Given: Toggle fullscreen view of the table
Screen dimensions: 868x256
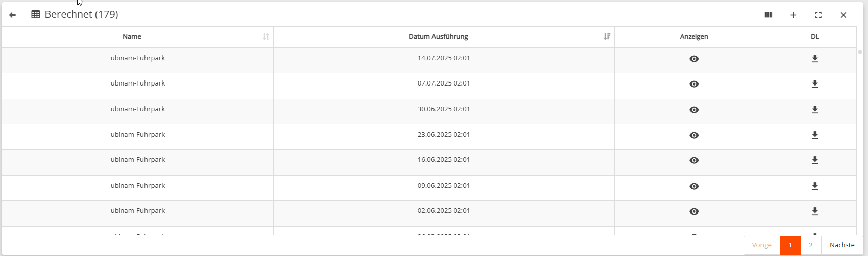Looking at the screenshot, I should coord(818,15).
